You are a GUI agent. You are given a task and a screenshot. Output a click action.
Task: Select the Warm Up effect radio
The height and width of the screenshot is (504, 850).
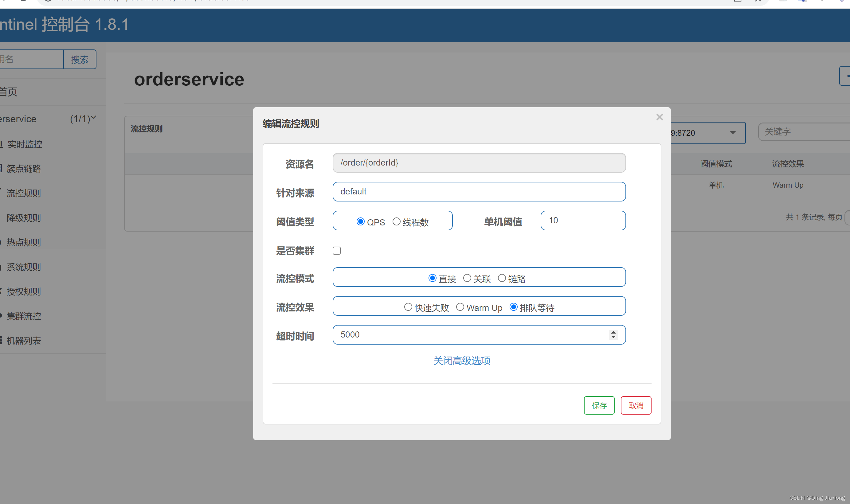(460, 307)
